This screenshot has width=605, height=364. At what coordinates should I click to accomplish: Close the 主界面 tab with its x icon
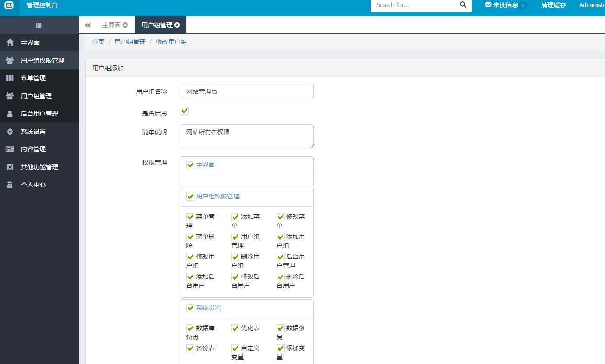[125, 25]
